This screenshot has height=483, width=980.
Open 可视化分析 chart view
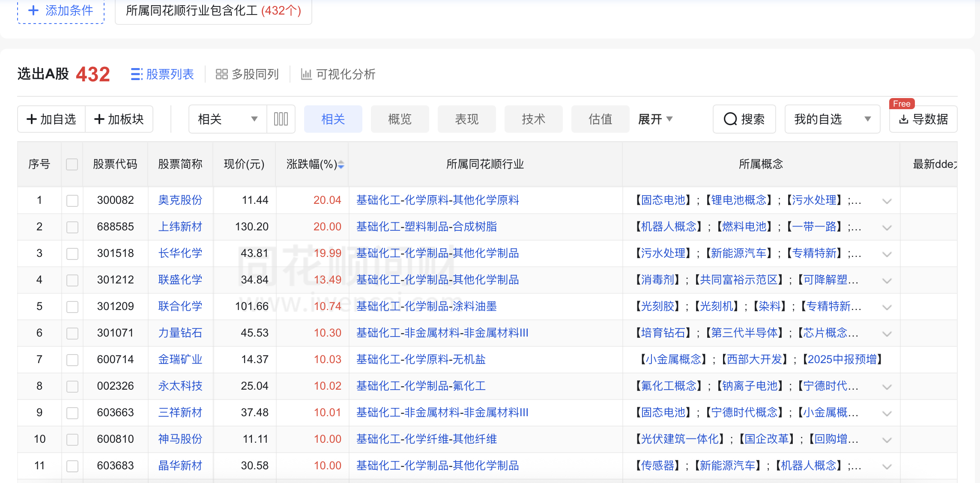[x=338, y=75]
